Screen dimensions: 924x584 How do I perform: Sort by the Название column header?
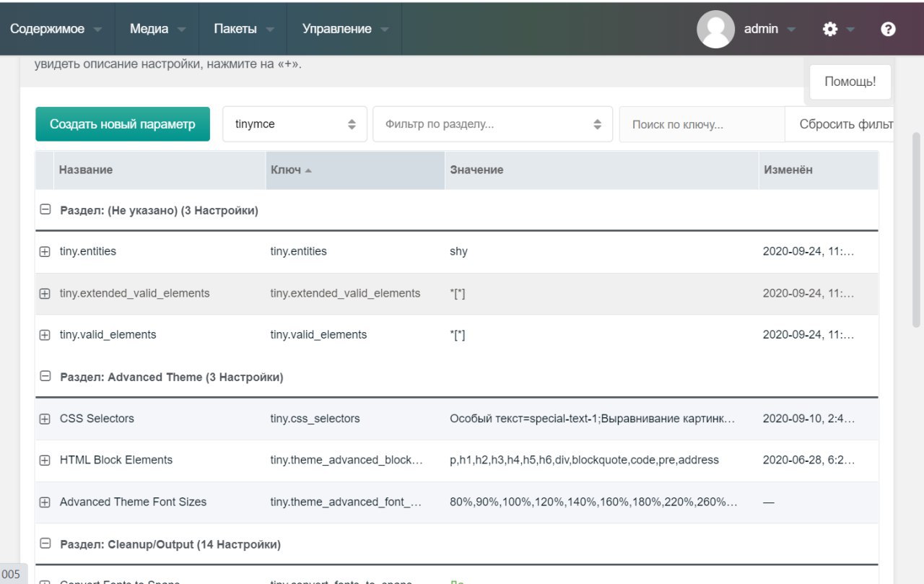(160, 170)
